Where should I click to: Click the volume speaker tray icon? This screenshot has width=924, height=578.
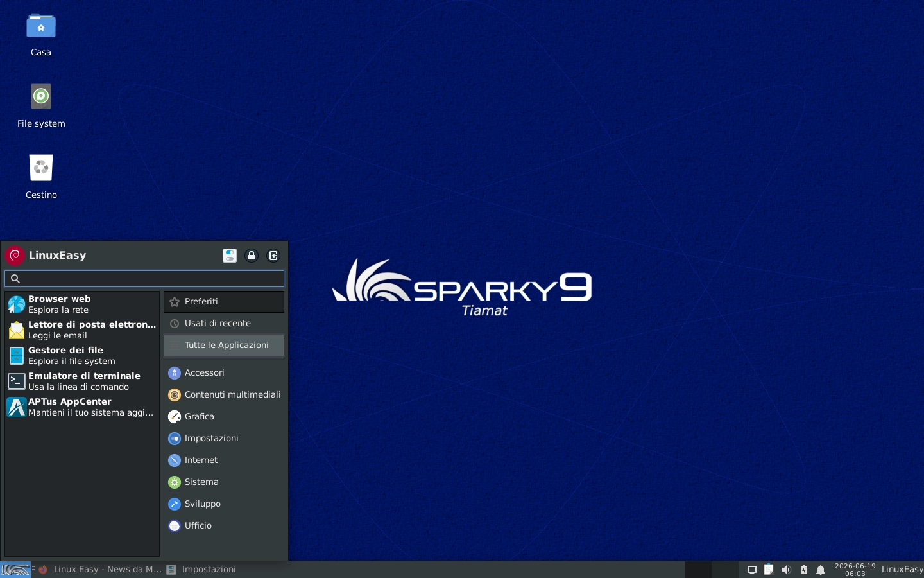point(786,570)
